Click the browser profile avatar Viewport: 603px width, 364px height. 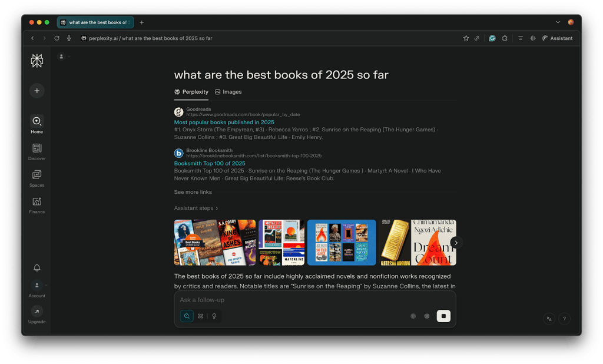571,22
